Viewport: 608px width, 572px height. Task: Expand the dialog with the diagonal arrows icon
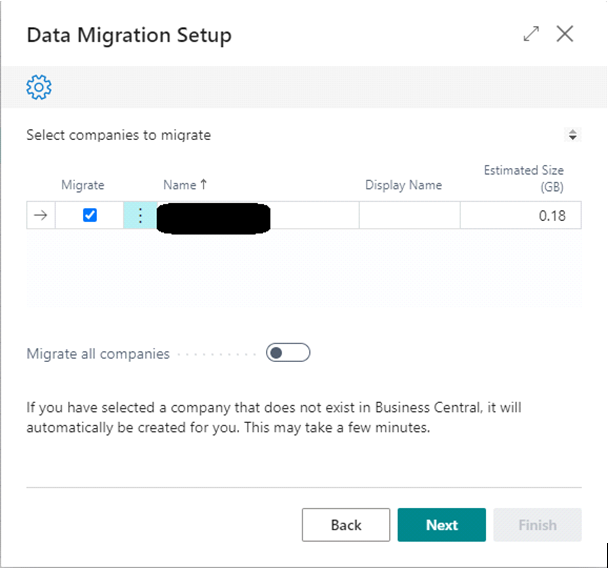coord(531,34)
